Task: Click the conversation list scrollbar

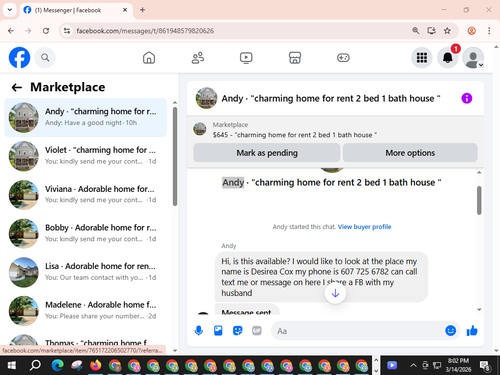Action: (175, 156)
